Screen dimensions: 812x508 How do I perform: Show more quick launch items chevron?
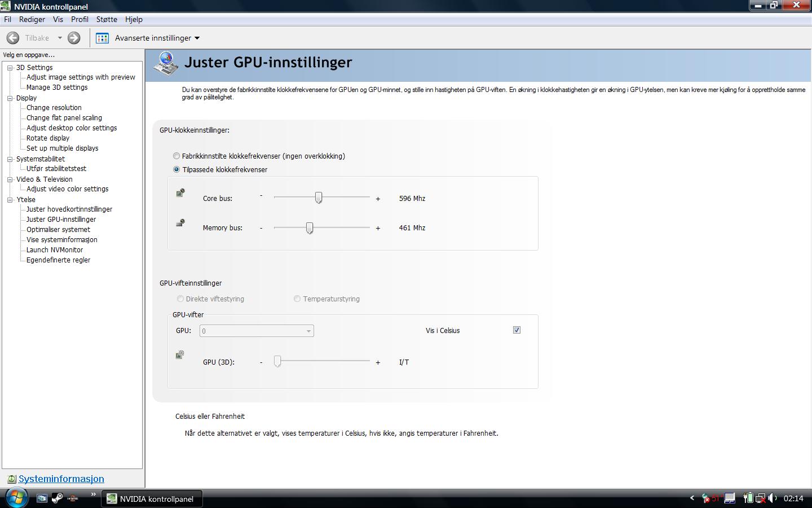94,495
